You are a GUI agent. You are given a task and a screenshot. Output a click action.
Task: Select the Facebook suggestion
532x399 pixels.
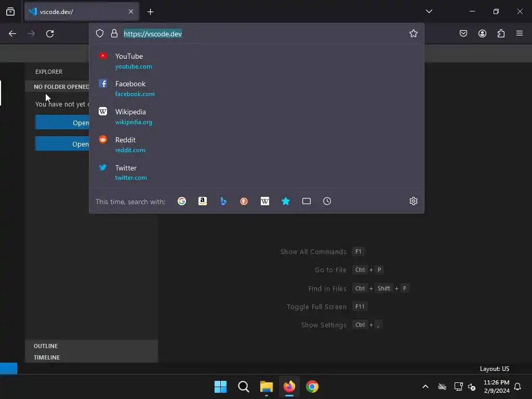(257, 89)
